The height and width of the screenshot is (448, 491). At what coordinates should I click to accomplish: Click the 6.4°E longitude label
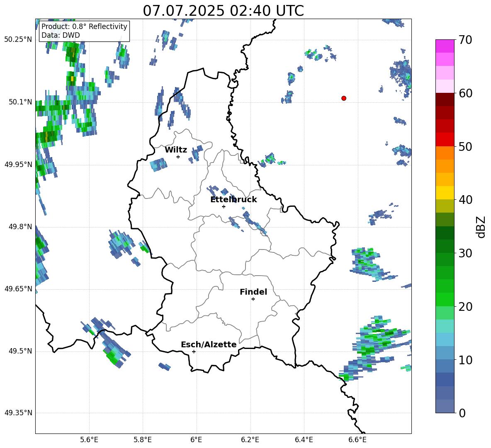304,440
